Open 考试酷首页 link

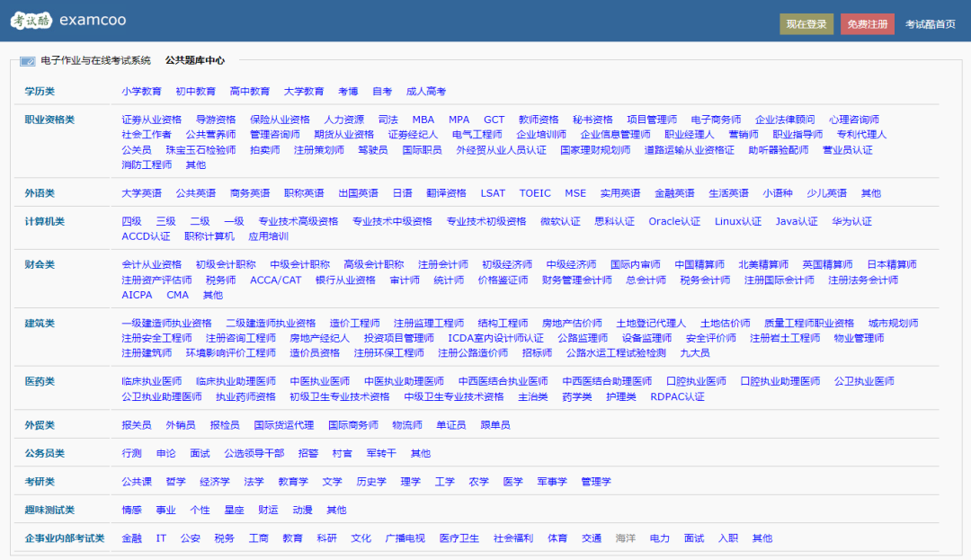pos(931,24)
